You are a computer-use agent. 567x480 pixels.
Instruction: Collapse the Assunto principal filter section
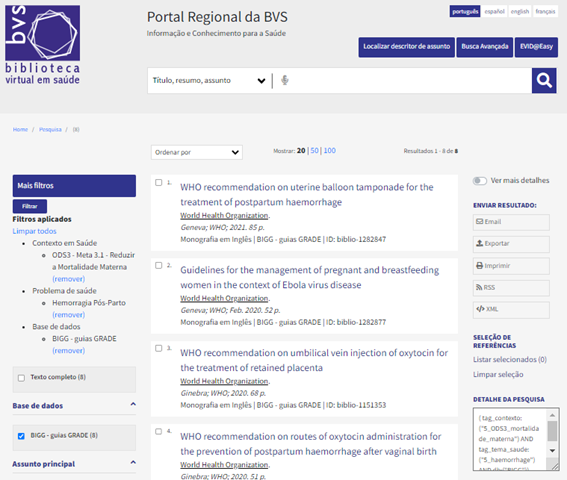coord(133,462)
